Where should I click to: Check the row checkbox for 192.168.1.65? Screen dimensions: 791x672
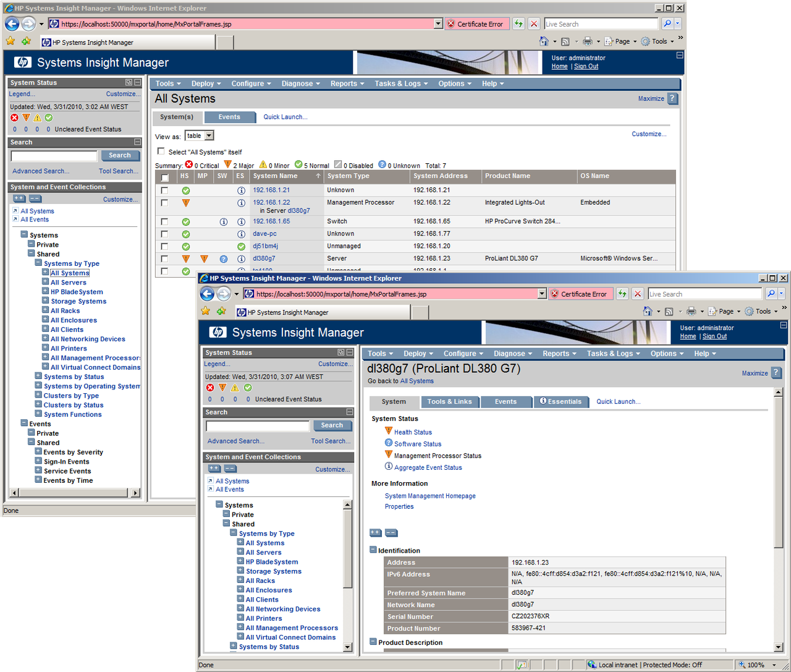pyautogui.click(x=164, y=221)
